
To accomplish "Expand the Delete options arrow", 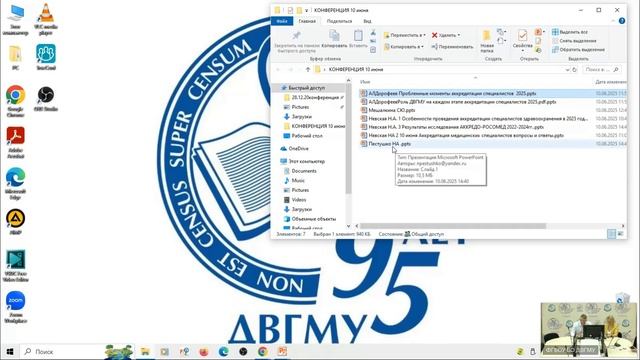I will [x=458, y=35].
